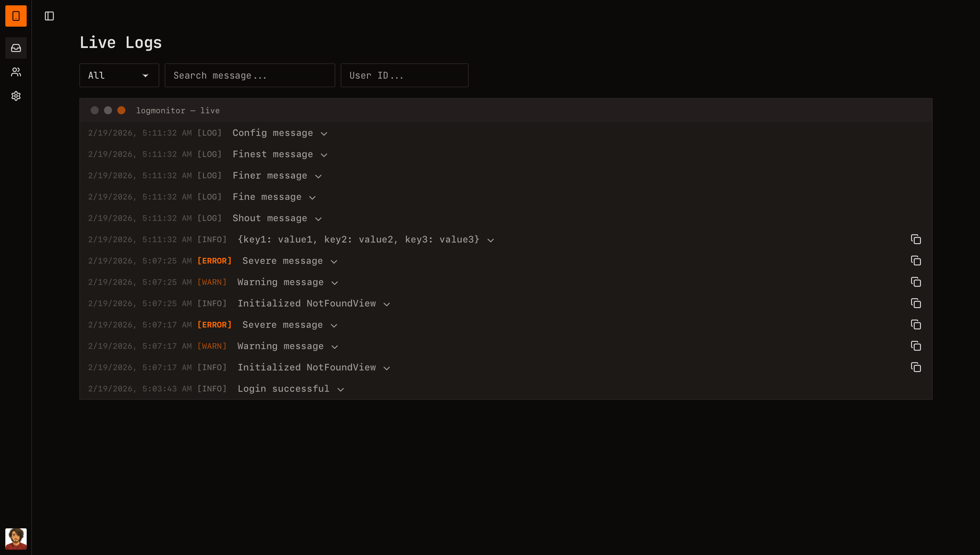This screenshot has height=555, width=980.
Task: Click the second gray window dot
Action: coord(108,110)
